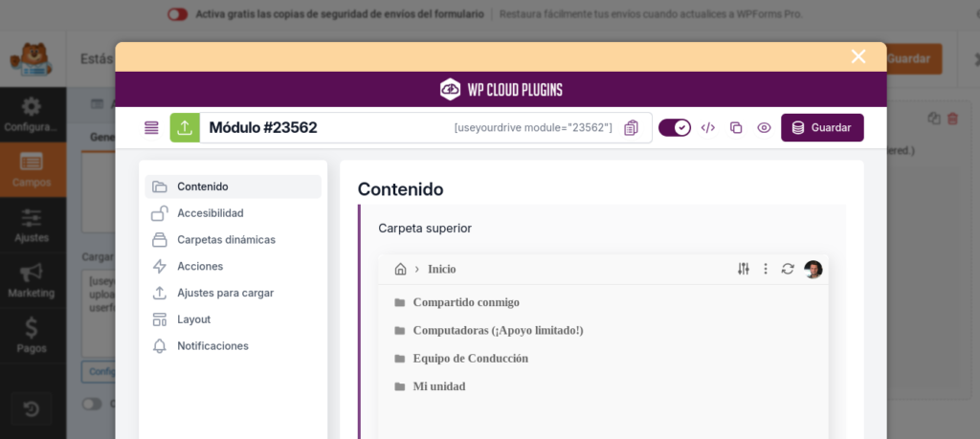Refresh the folder list
The height and width of the screenshot is (439, 980).
tap(789, 269)
